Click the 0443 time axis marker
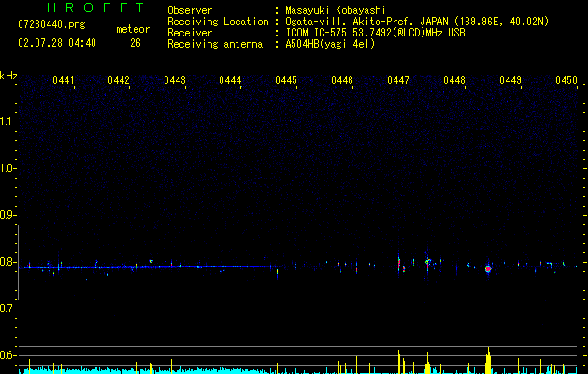The height and width of the screenshot is (374, 588). [175, 79]
